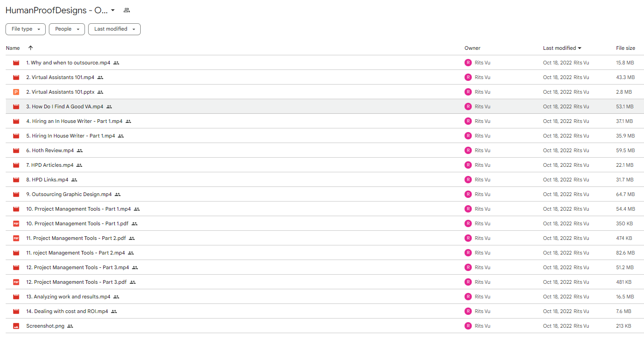Click video icon of 8. HPD Links.mp4
644x356 pixels.
[x=16, y=180]
